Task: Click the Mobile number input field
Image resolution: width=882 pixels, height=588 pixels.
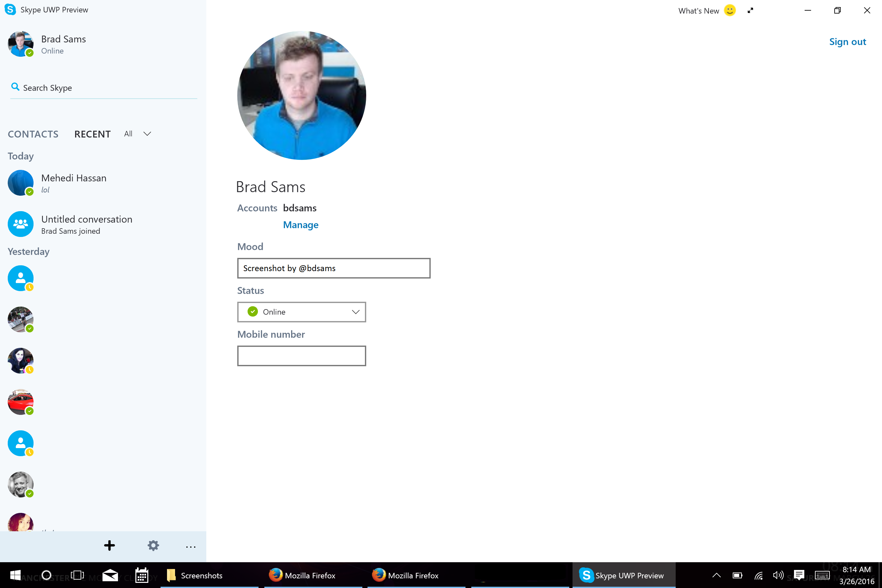Action: 301,356
